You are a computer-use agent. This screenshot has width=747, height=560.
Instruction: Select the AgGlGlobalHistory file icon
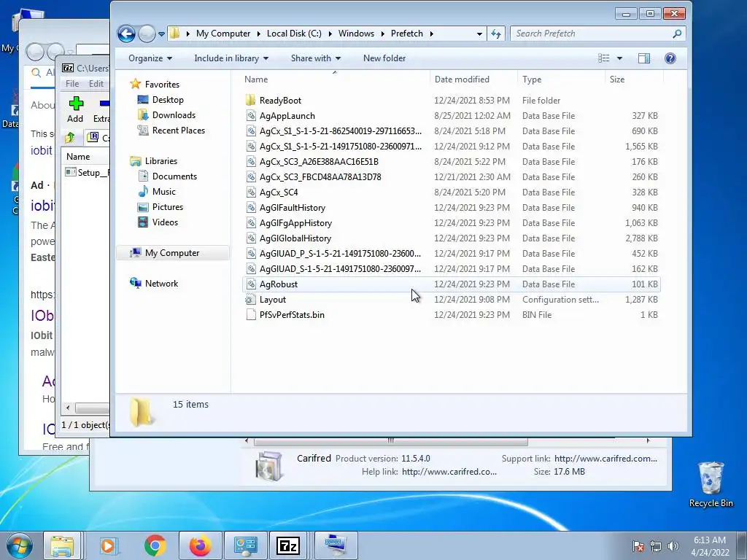pos(251,238)
